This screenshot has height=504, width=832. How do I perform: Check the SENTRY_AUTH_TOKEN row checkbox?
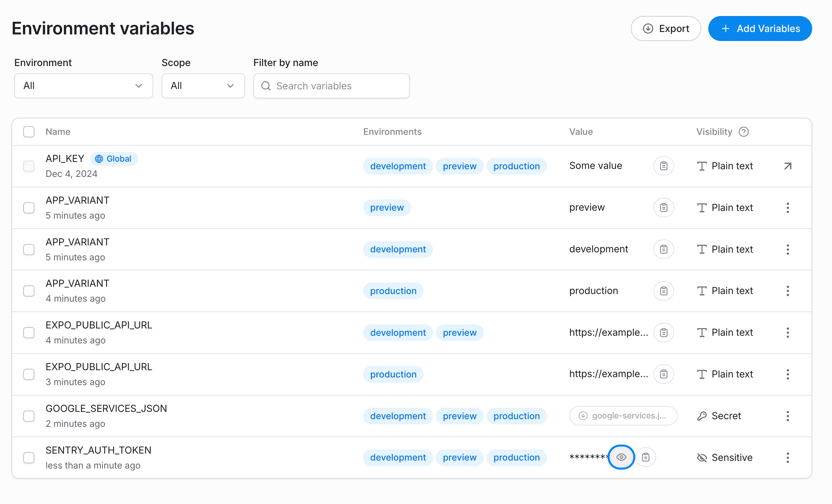click(x=29, y=457)
